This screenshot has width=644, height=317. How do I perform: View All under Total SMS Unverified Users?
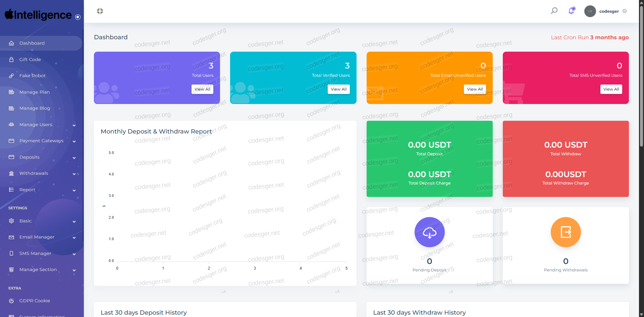pyautogui.click(x=611, y=89)
